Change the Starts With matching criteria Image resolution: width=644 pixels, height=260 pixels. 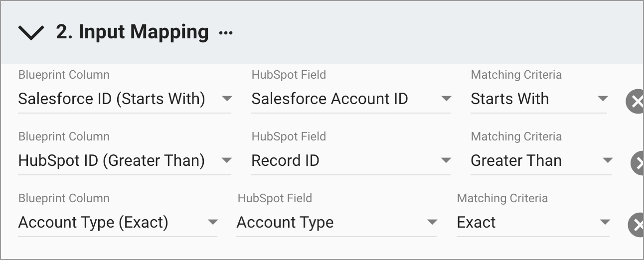pos(539,99)
